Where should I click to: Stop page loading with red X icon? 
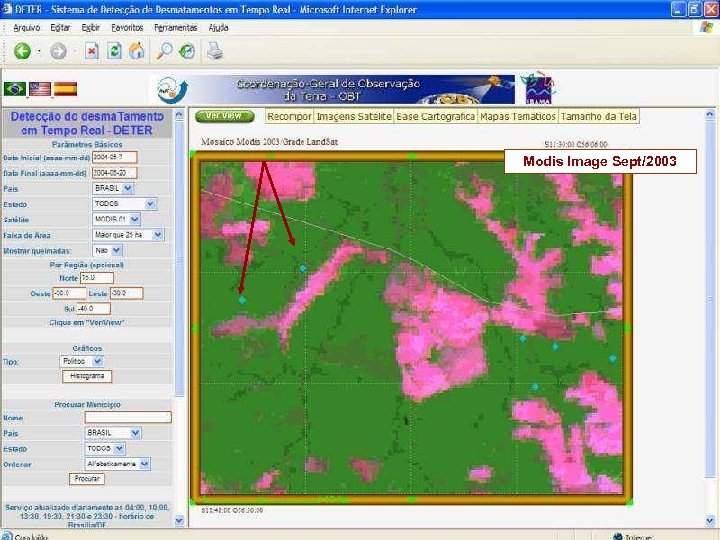coord(92,51)
